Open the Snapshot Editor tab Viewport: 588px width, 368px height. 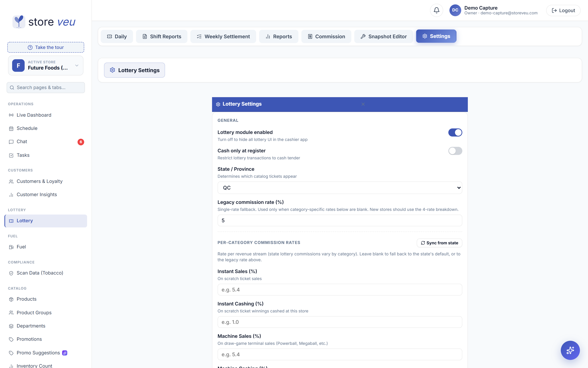383,36
